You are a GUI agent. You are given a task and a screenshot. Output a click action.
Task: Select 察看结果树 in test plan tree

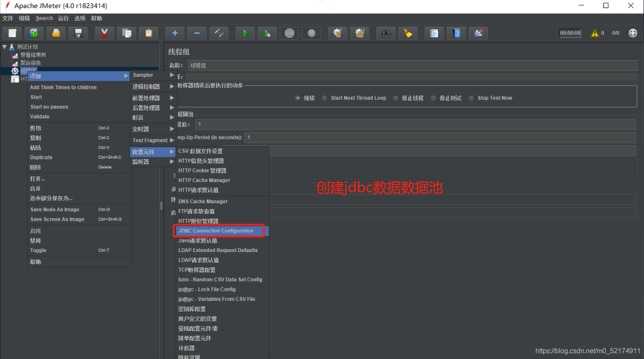[33, 55]
